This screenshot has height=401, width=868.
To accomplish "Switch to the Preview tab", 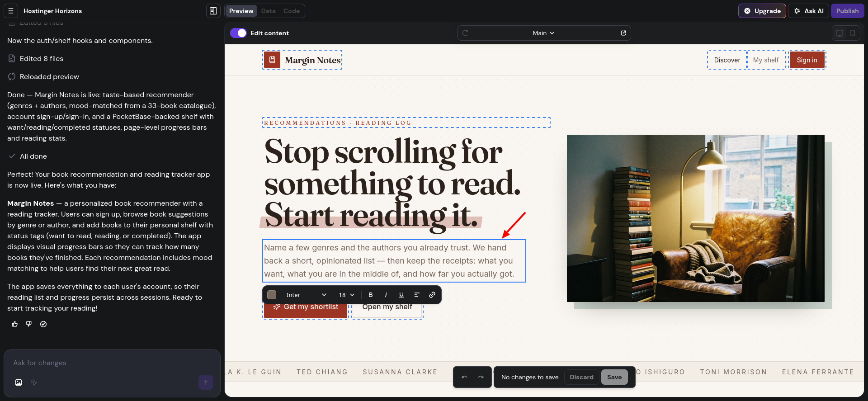I will (241, 11).
